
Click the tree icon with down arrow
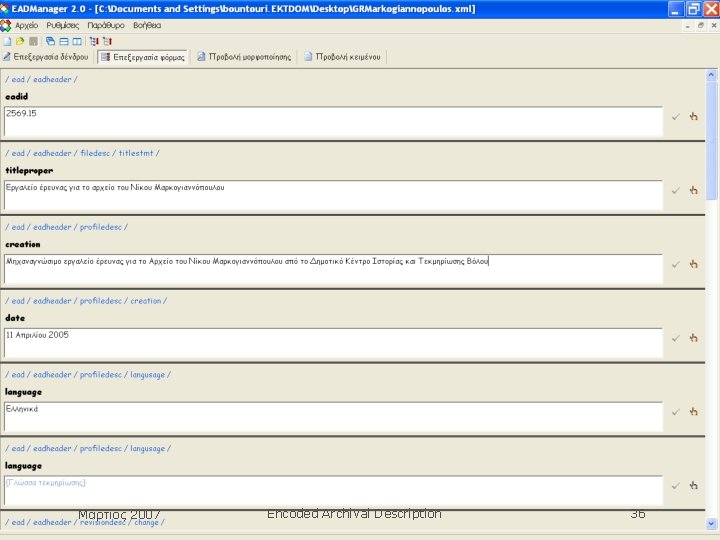(x=94, y=41)
